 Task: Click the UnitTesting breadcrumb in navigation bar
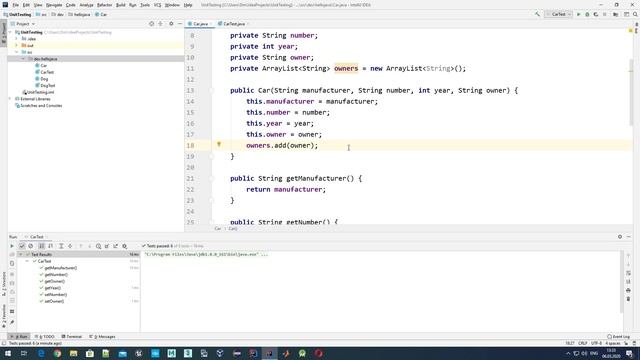17,14
